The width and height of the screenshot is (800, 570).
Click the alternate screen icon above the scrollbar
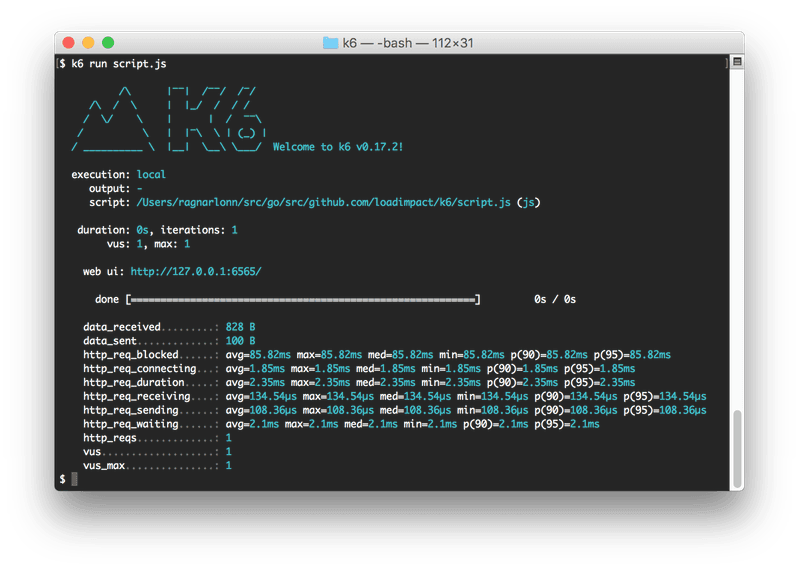pyautogui.click(x=737, y=62)
